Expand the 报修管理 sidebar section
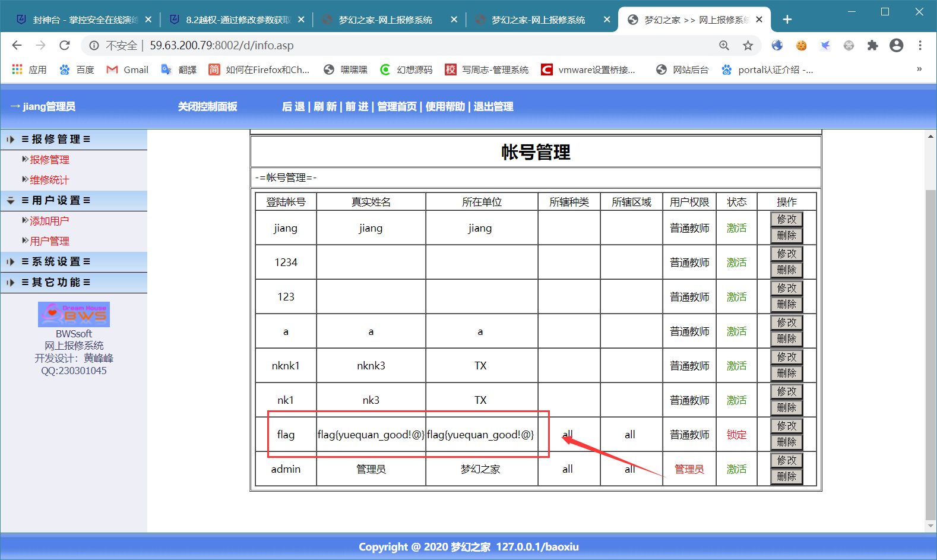 click(74, 140)
